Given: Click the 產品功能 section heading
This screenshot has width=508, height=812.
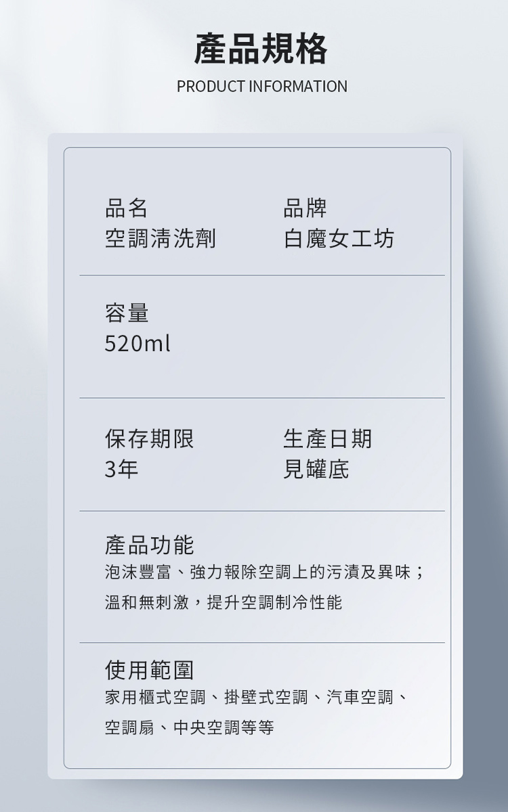Looking at the screenshot, I should 149,545.
